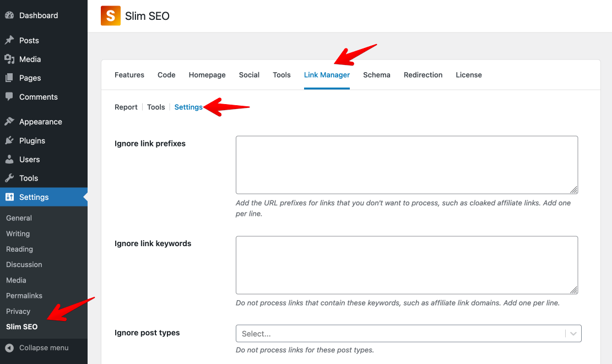612x364 pixels.
Task: Open the Slim SEO submenu item
Action: click(x=22, y=327)
